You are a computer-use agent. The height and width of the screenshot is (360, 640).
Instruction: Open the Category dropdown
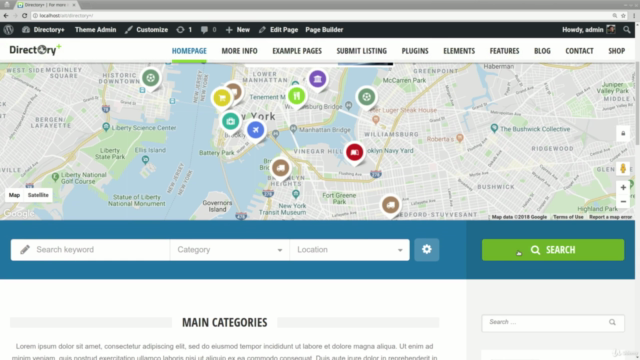click(229, 250)
